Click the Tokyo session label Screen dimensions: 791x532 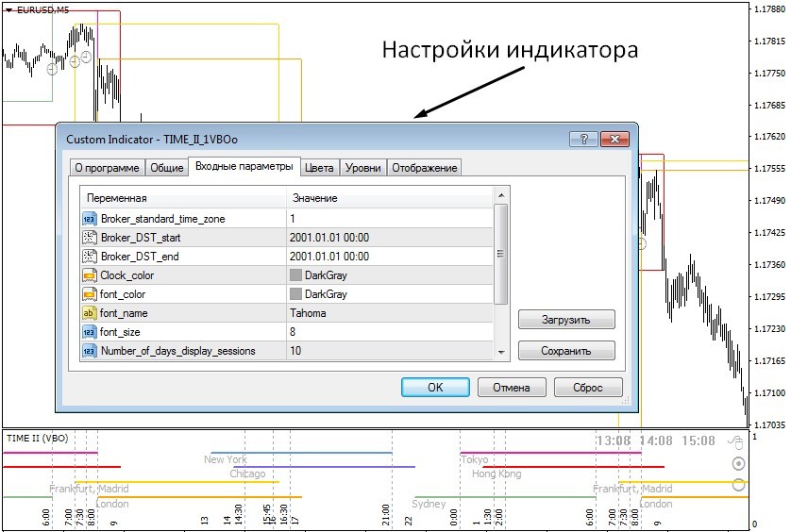pyautogui.click(x=475, y=459)
